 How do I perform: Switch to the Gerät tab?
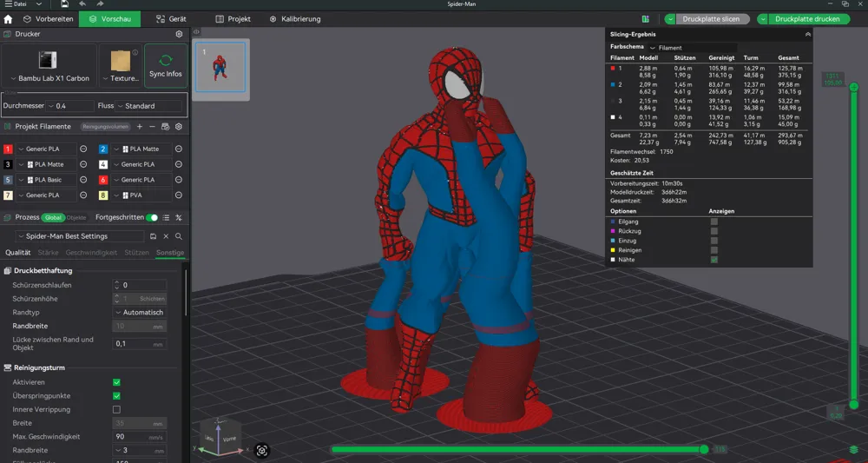pyautogui.click(x=171, y=19)
